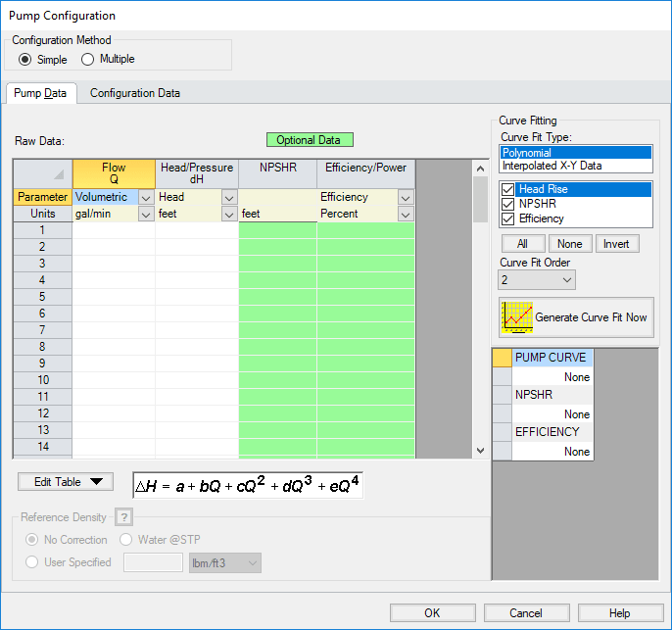Viewport: 672px width, 630px height.
Task: Click the delta H polynomial equation box
Action: tap(248, 486)
